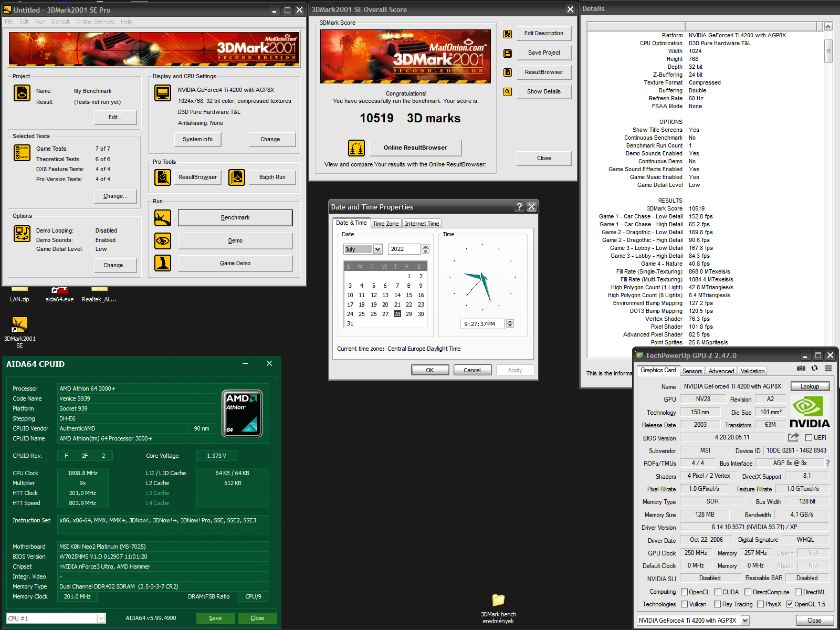Open the LAN.zip desktop file

tap(19, 295)
